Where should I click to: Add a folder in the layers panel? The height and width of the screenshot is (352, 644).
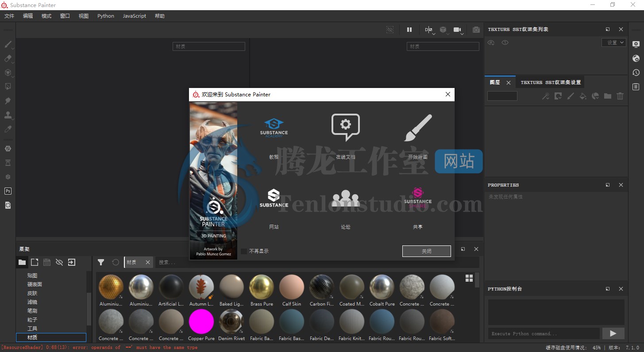click(x=608, y=96)
